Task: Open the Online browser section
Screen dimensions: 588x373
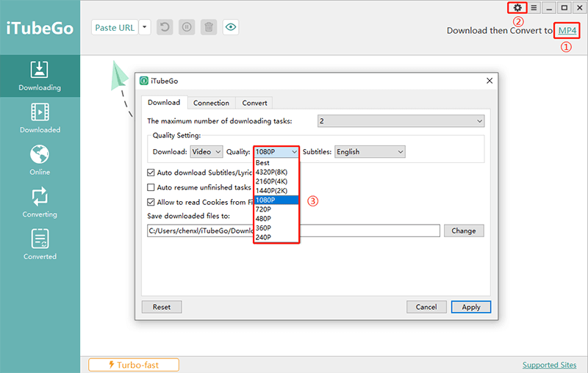Action: pyautogui.click(x=40, y=161)
